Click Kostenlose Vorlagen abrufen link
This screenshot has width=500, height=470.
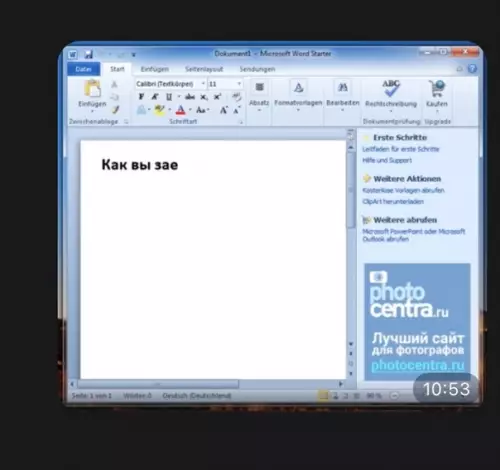pyautogui.click(x=403, y=190)
